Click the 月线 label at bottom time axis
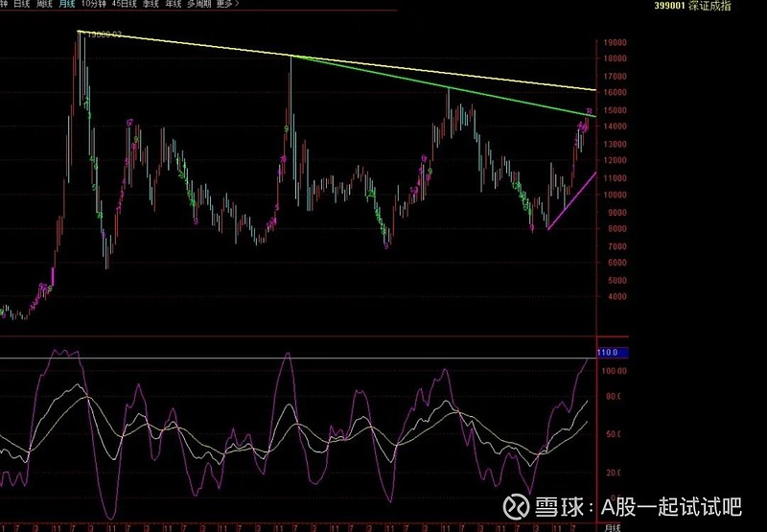767x532 pixels. pos(613,528)
